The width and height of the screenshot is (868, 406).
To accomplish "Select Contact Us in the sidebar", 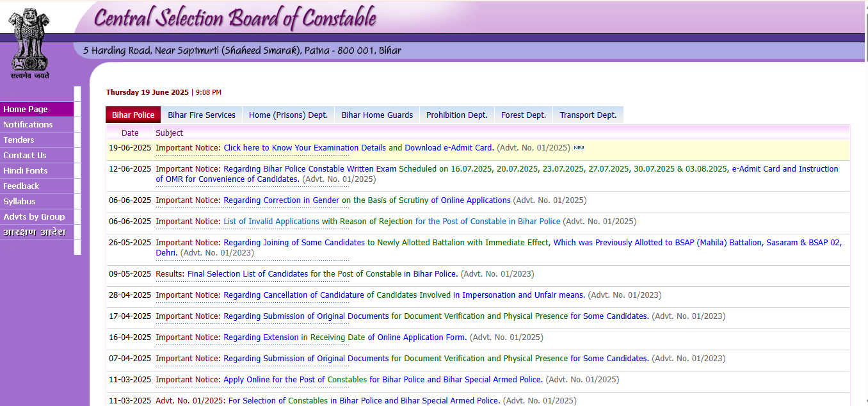I will pyautogui.click(x=37, y=156).
